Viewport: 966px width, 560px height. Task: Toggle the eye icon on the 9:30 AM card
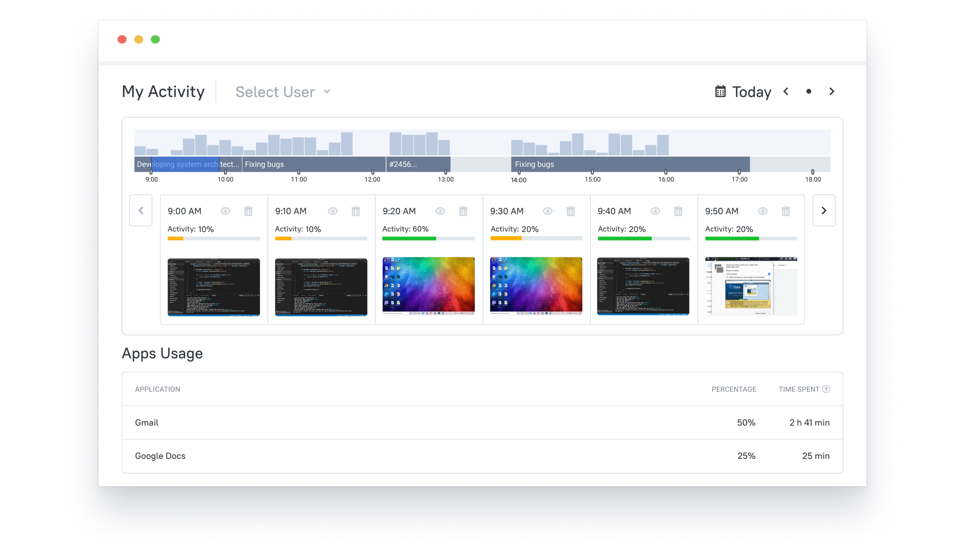[548, 211]
